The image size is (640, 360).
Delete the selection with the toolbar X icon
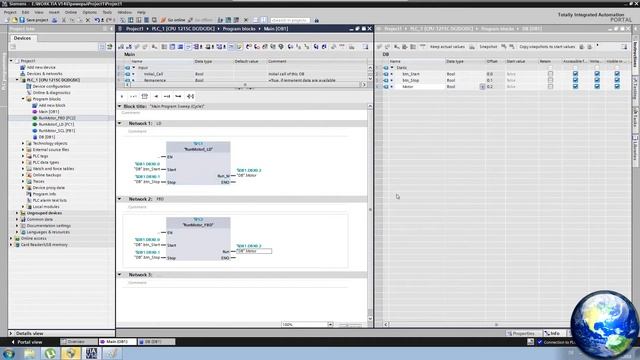[88, 20]
